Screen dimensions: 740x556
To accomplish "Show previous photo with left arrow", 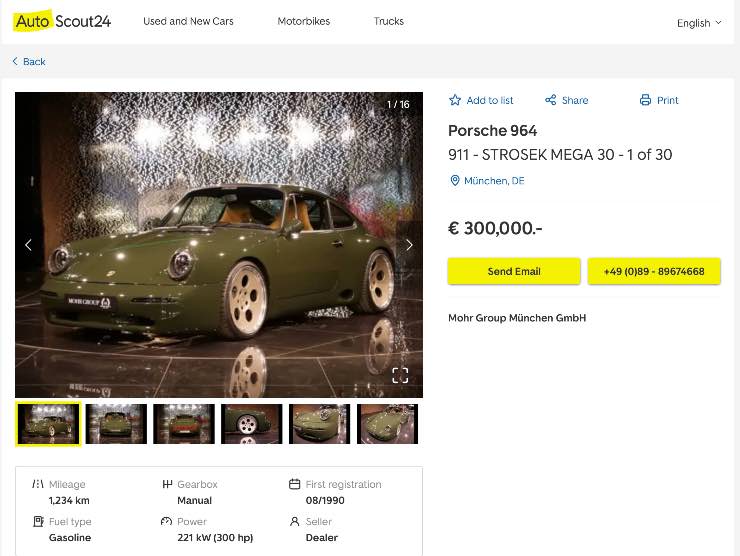I will point(28,245).
